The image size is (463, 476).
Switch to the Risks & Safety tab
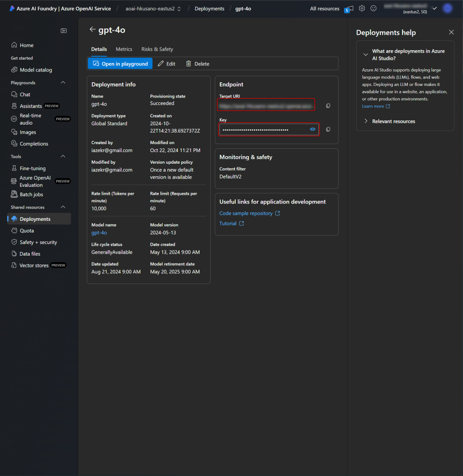coord(157,49)
